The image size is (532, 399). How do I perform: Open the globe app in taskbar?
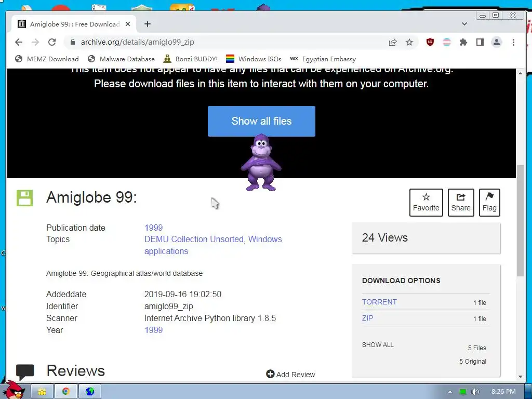[90, 392]
